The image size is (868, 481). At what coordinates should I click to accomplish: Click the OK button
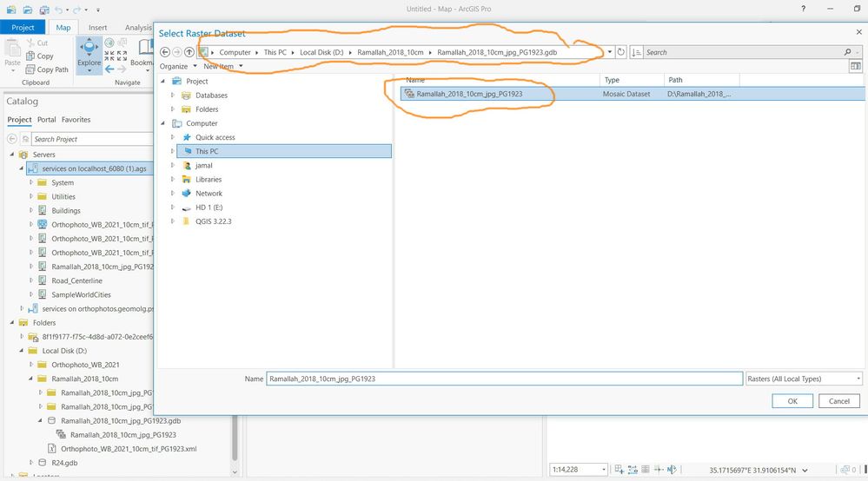(792, 401)
